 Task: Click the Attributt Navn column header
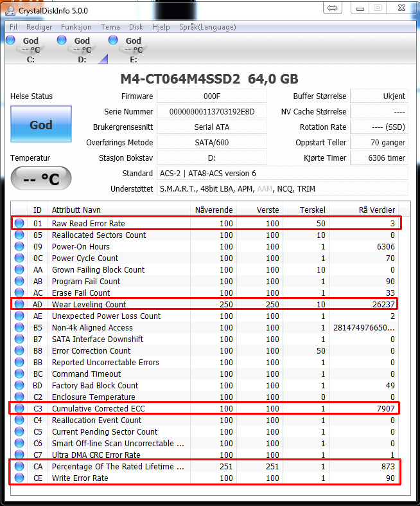tap(119, 210)
